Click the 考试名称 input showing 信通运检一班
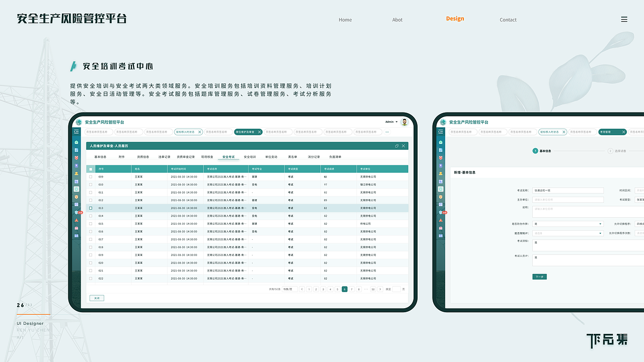Screen dimensions: 644x362 [x=568, y=191]
